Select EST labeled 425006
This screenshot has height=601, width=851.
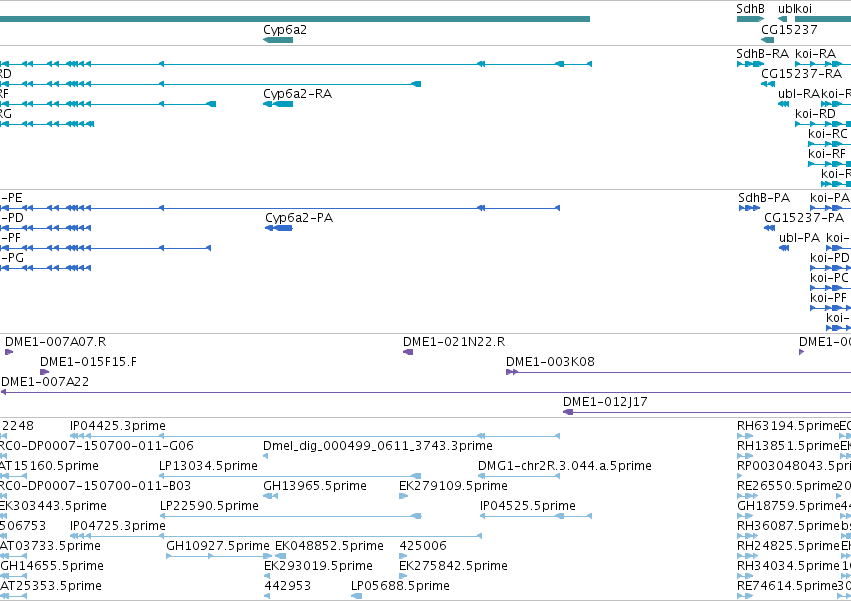423,546
